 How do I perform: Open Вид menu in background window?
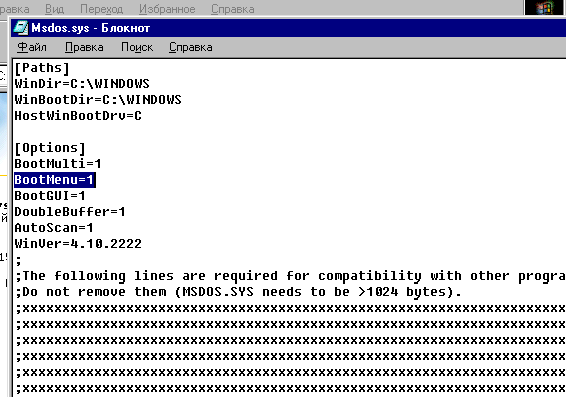55,9
